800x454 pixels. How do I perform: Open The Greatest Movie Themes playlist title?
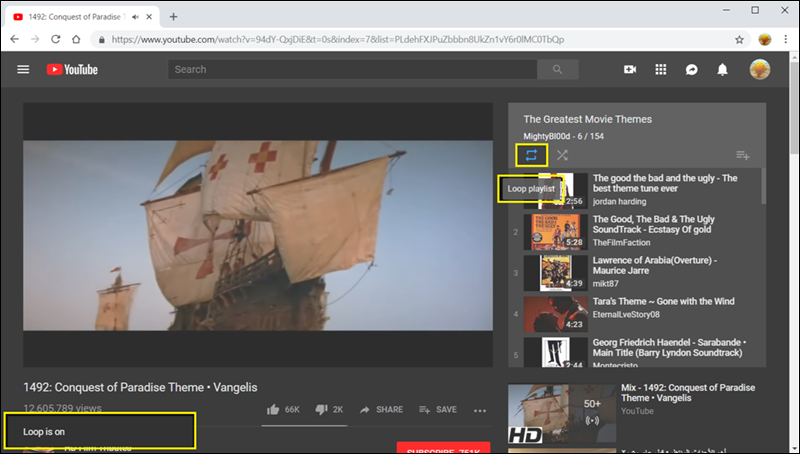tap(587, 119)
